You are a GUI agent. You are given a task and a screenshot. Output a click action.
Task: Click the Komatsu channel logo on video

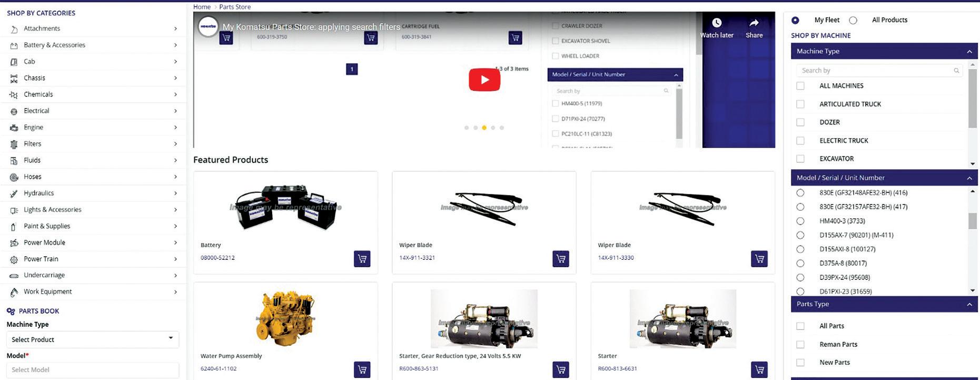pyautogui.click(x=208, y=26)
